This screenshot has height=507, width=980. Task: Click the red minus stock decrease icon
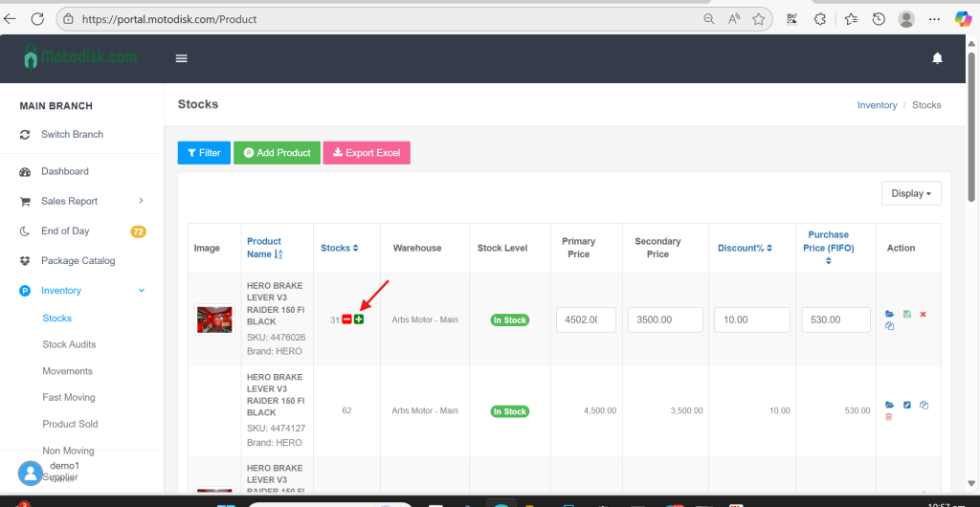tap(346, 319)
